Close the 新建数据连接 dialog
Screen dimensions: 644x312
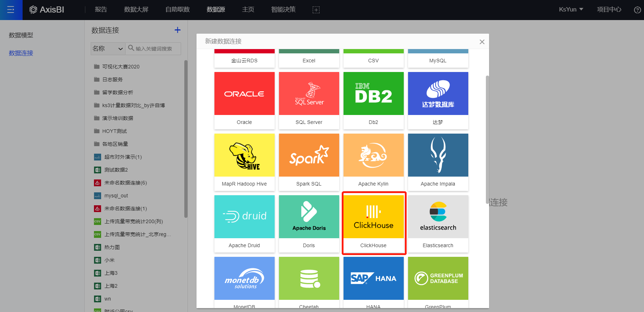click(x=482, y=42)
